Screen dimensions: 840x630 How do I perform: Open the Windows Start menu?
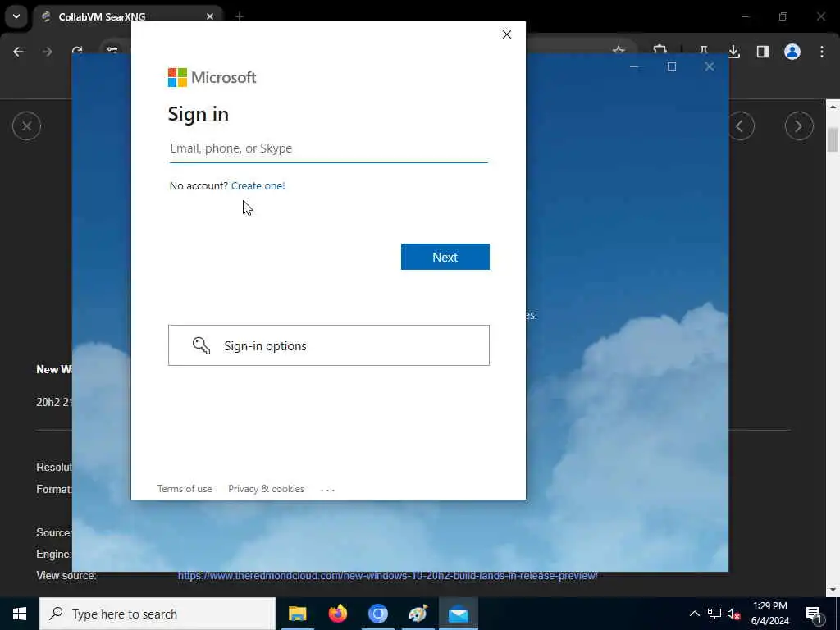(x=20, y=614)
